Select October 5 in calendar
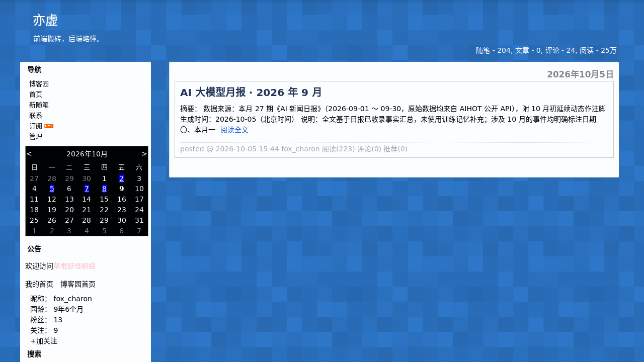This screenshot has height=362, width=644. [x=52, y=189]
